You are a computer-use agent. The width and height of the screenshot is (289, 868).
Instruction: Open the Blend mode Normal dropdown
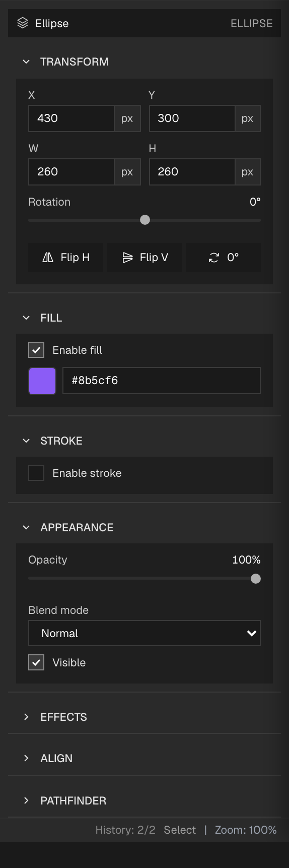pos(144,633)
